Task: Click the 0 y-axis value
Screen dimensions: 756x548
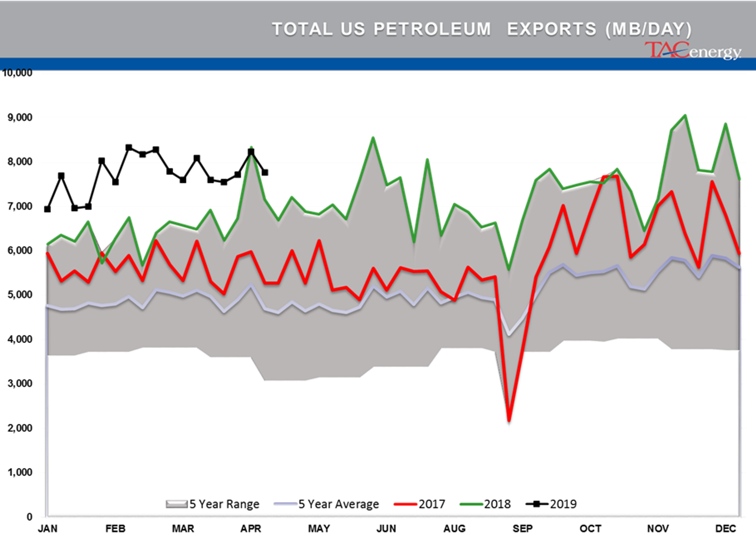Action: 29,517
